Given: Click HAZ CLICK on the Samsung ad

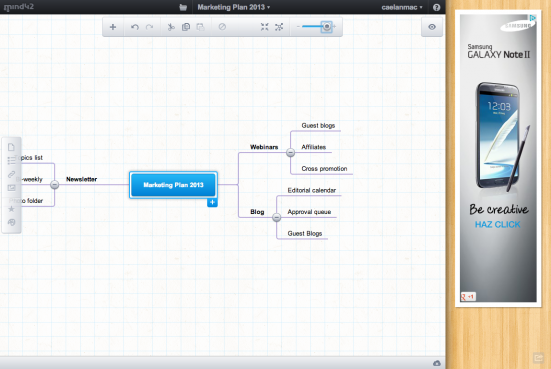Looking at the screenshot, I should coord(498,225).
